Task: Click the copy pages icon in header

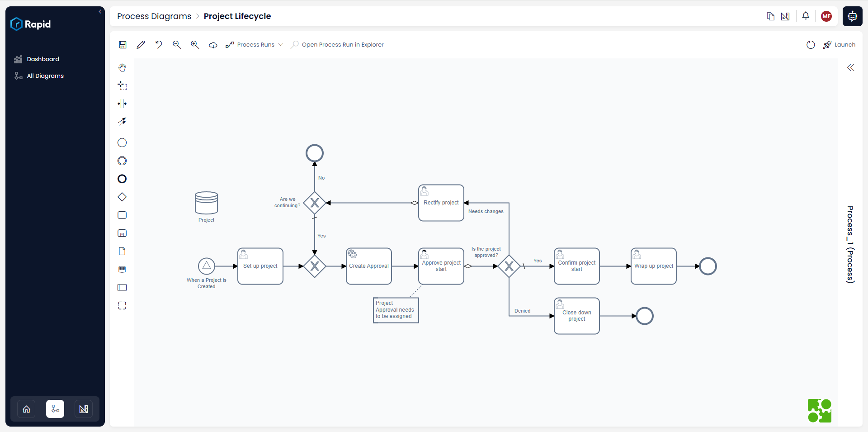Action: click(771, 16)
